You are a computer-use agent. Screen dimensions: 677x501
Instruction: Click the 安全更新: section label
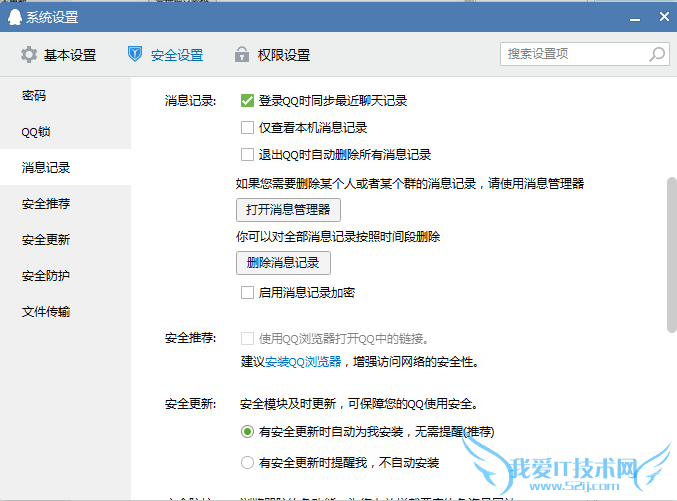[190, 404]
